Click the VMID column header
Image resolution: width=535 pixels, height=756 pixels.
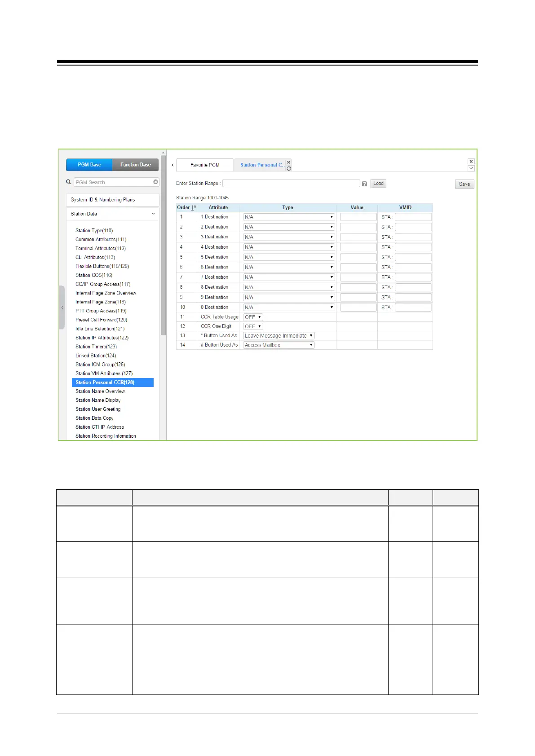[x=405, y=207]
